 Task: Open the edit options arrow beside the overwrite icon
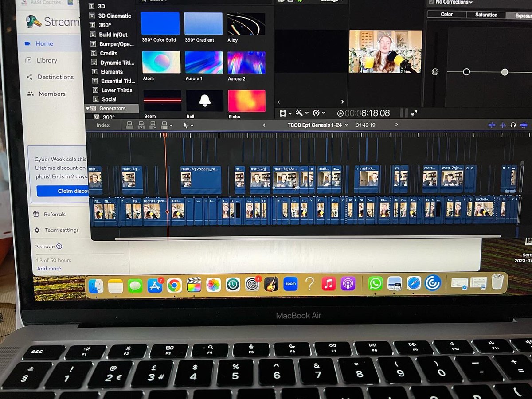point(171,125)
